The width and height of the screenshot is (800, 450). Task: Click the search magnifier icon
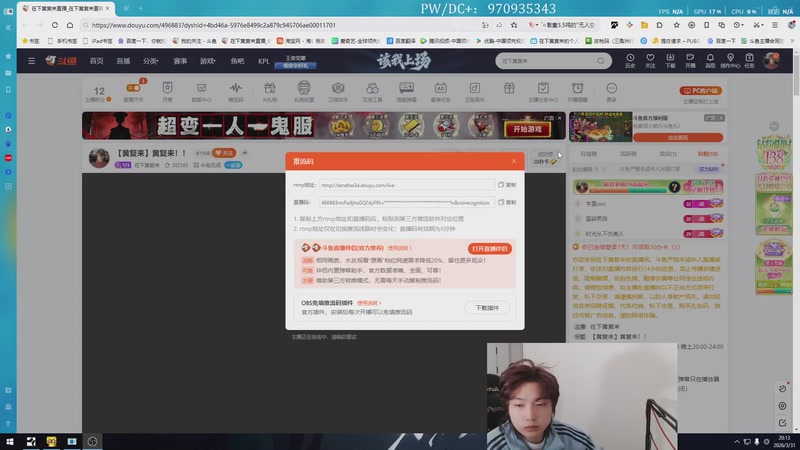pyautogui.click(x=601, y=61)
